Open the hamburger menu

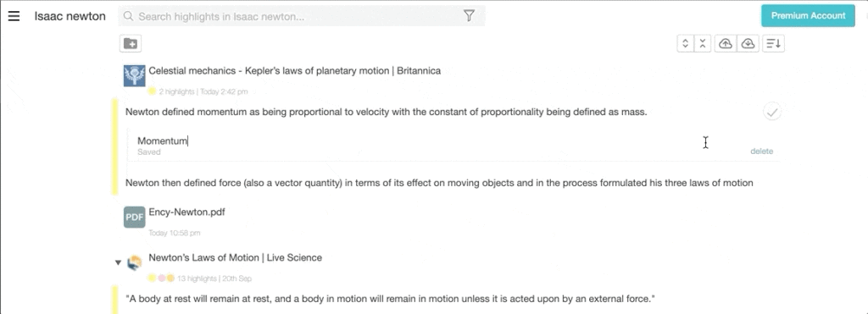[x=14, y=16]
